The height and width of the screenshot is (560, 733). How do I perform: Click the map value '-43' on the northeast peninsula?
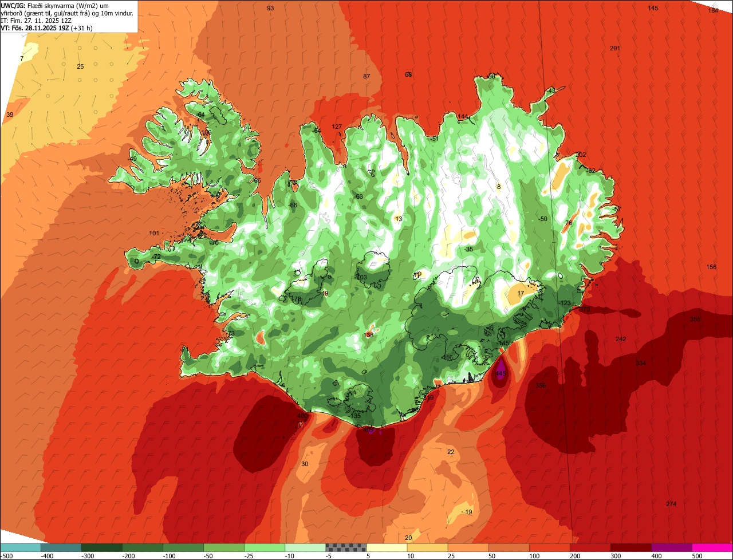pyautogui.click(x=551, y=90)
